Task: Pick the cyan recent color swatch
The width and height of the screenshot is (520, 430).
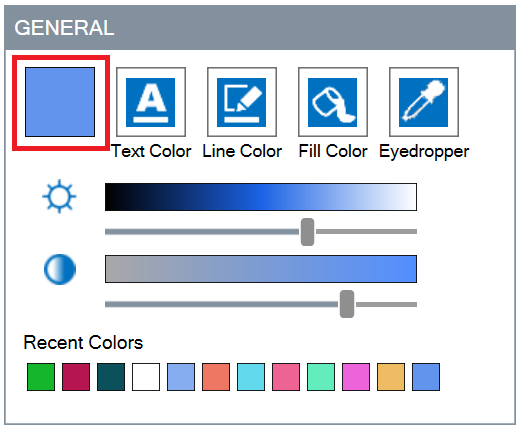Action: tap(251, 377)
